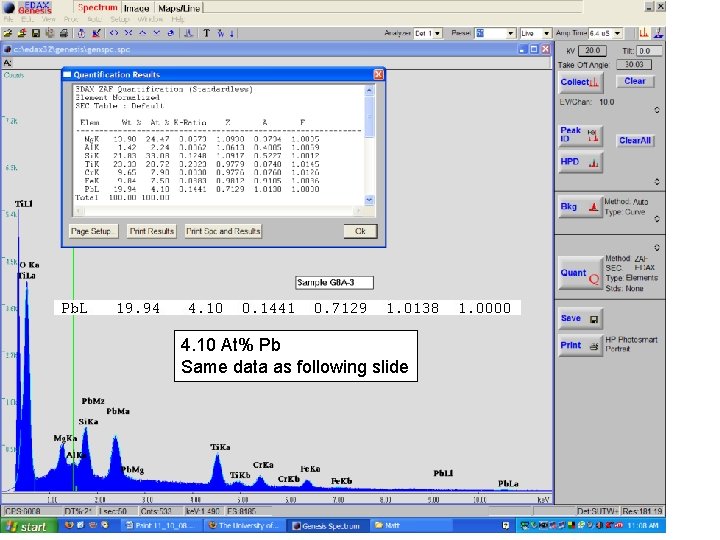Screen dimensions: 720x540
Task: Click the Peak ID button
Action: point(580,135)
